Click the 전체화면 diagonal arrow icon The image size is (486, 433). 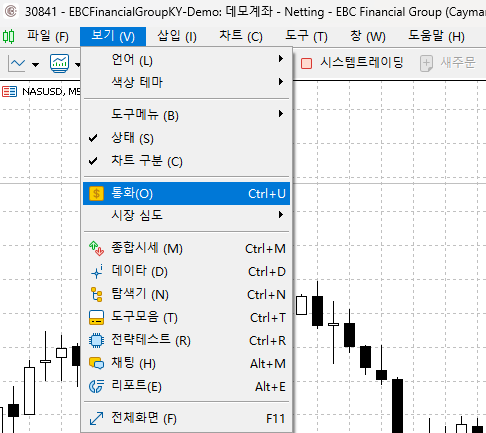coord(96,419)
